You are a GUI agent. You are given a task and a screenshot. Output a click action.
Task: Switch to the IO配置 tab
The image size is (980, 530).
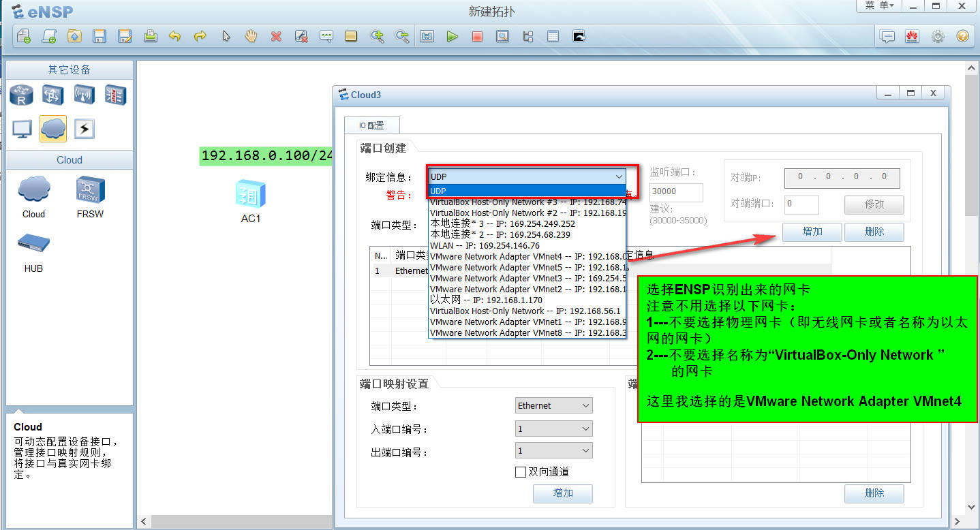371,125
